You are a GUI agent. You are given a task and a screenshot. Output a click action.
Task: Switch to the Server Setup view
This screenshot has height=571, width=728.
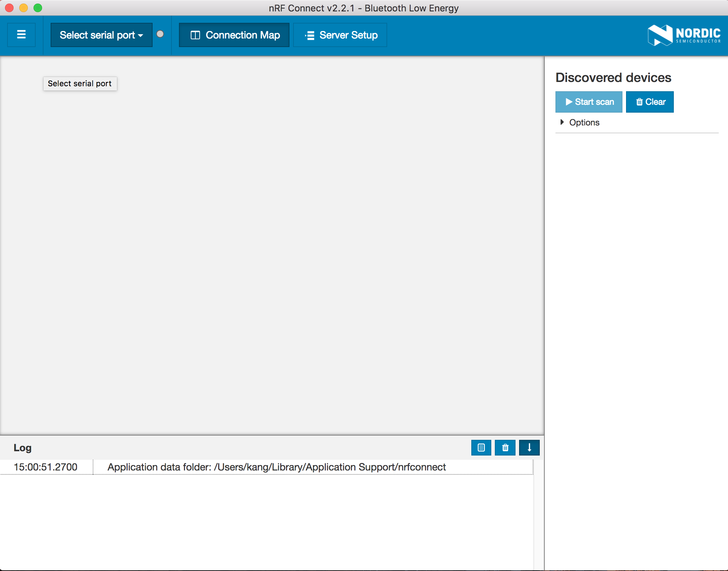(x=340, y=35)
